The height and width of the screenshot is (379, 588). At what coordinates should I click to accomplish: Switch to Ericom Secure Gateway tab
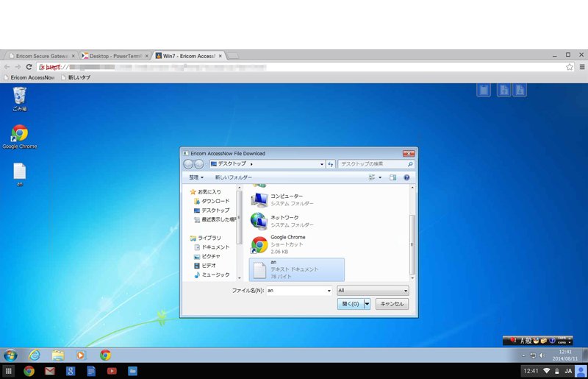pos(41,56)
